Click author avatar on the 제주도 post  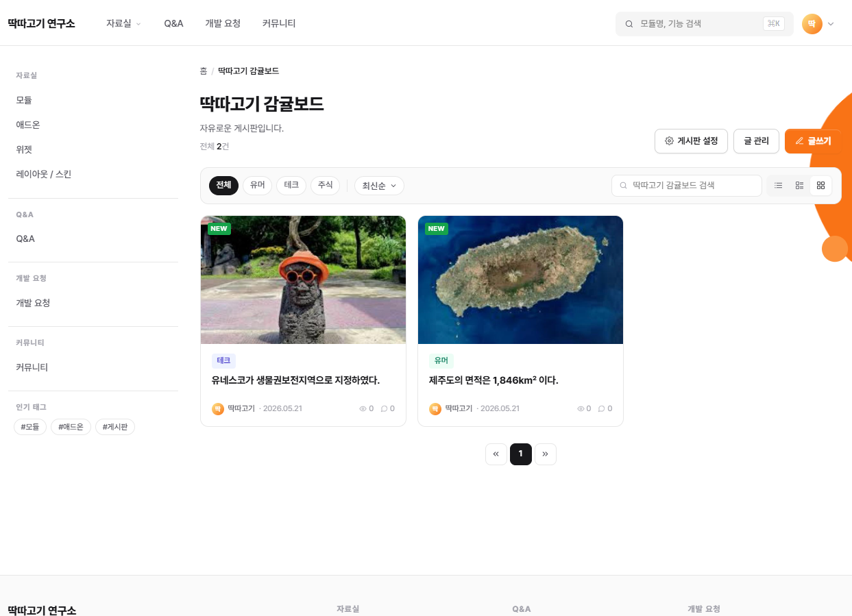click(x=435, y=409)
